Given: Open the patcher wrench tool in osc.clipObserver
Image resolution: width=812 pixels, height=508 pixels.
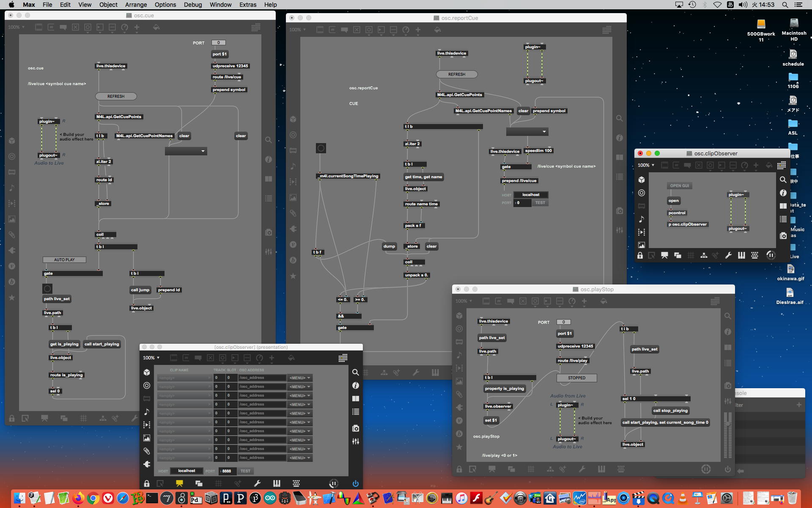Looking at the screenshot, I should tap(728, 255).
